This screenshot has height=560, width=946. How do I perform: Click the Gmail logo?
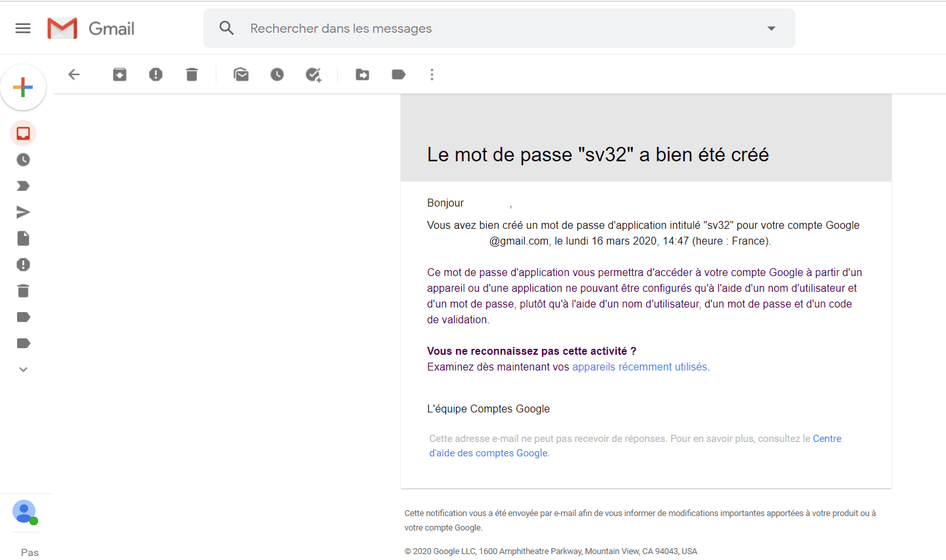[91, 28]
